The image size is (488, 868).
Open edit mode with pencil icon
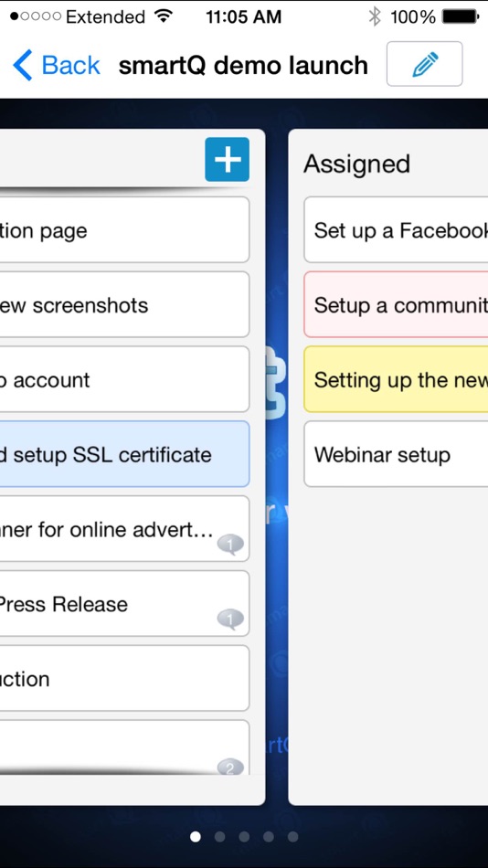pos(424,64)
